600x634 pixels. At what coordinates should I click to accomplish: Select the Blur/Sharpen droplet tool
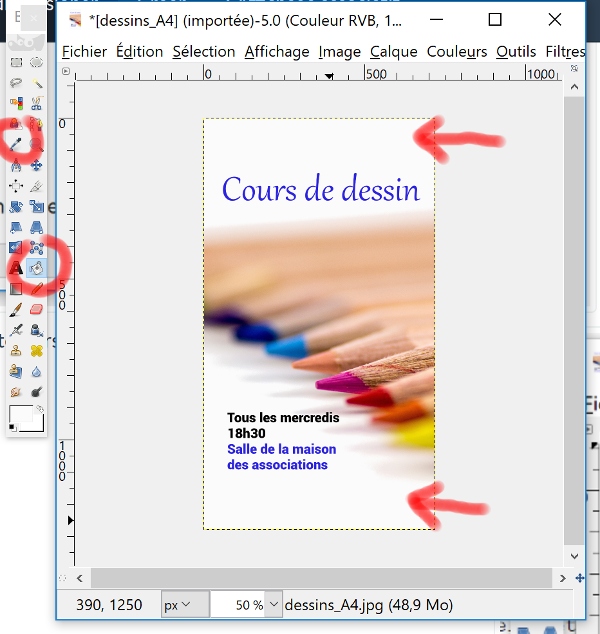point(36,371)
